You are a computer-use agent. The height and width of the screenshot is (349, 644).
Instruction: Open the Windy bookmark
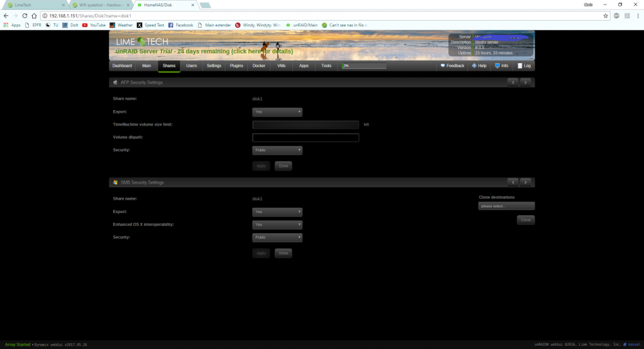(x=258, y=25)
